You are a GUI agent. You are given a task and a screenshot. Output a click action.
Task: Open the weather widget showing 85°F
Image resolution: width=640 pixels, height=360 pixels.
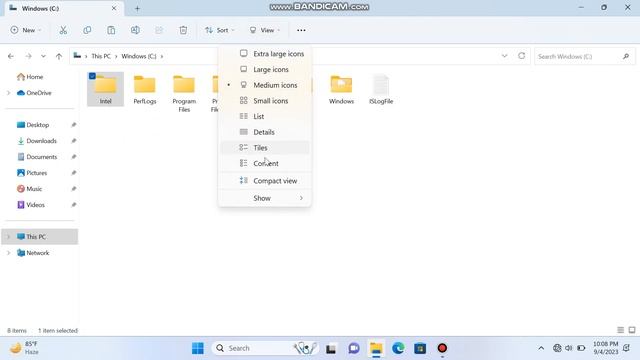click(x=24, y=348)
